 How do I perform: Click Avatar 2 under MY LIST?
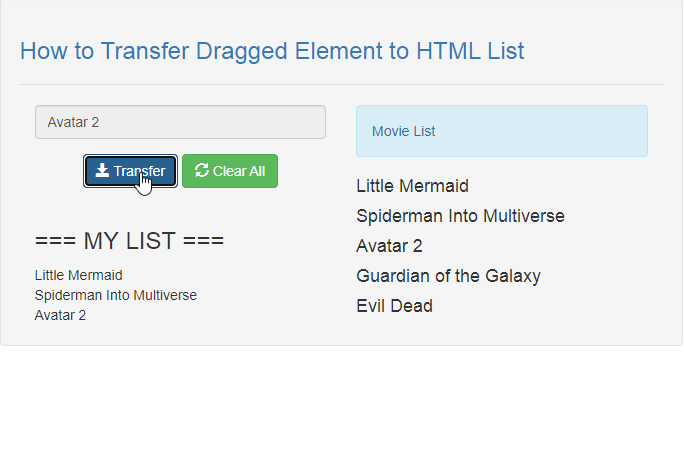pyautogui.click(x=60, y=315)
